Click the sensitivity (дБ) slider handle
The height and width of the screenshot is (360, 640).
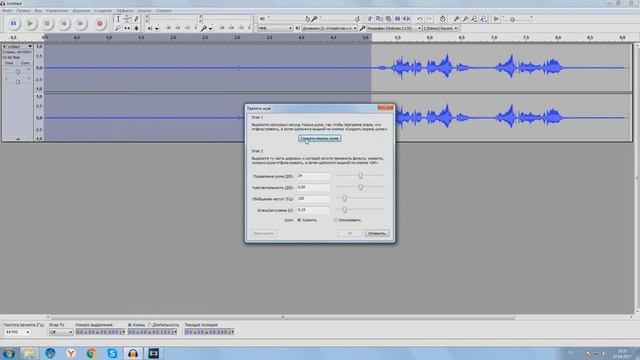pyautogui.click(x=360, y=187)
